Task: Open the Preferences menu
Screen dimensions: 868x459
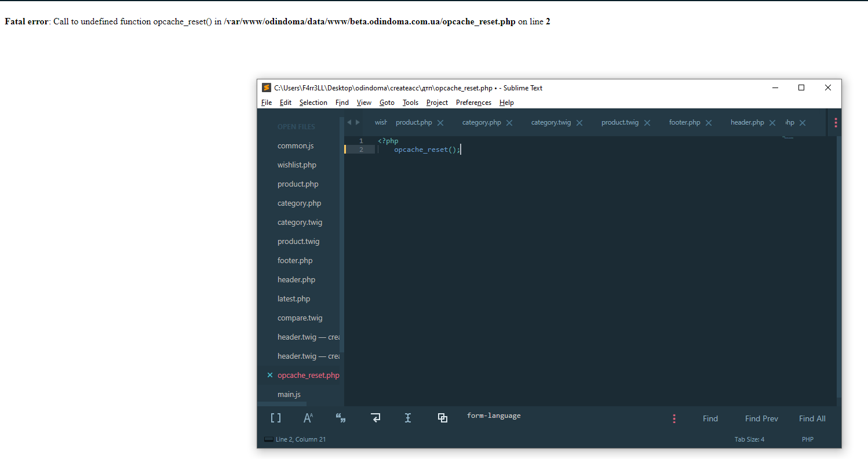Action: tap(473, 103)
